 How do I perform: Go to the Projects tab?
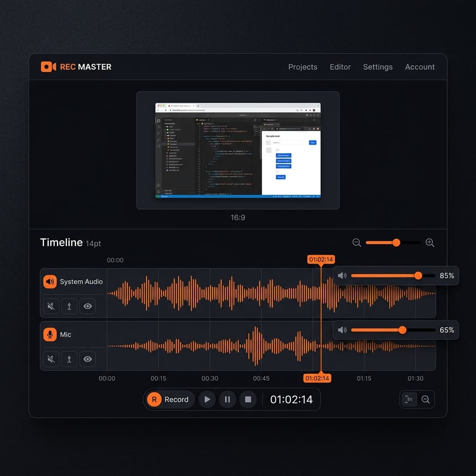[x=303, y=67]
